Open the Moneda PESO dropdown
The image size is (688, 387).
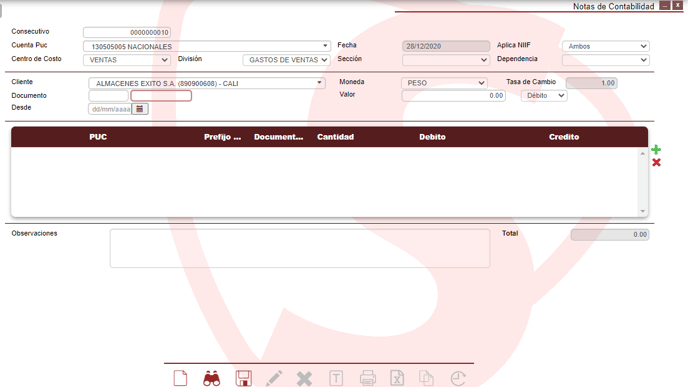click(444, 83)
